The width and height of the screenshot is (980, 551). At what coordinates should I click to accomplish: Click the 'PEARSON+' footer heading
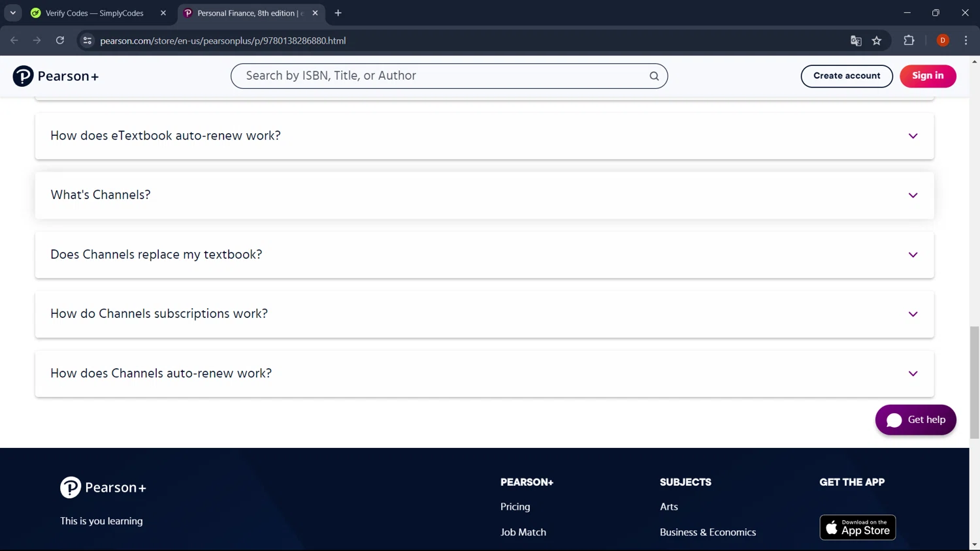pos(527,482)
